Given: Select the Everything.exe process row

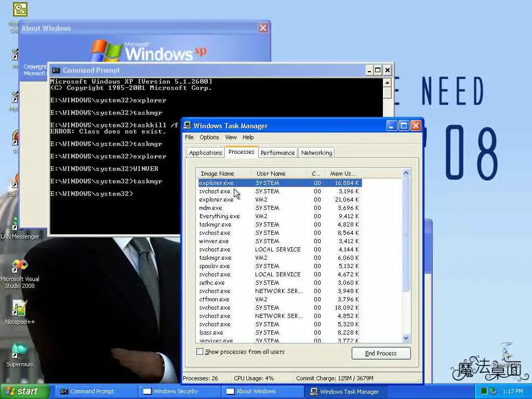Looking at the screenshot, I should tap(280, 216).
